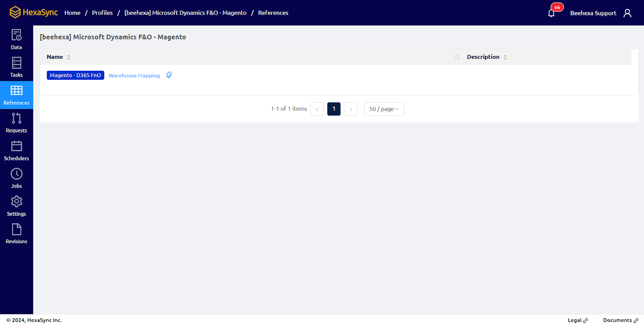
Task: Open Jobs clock icon in sidebar
Action: coord(17,174)
